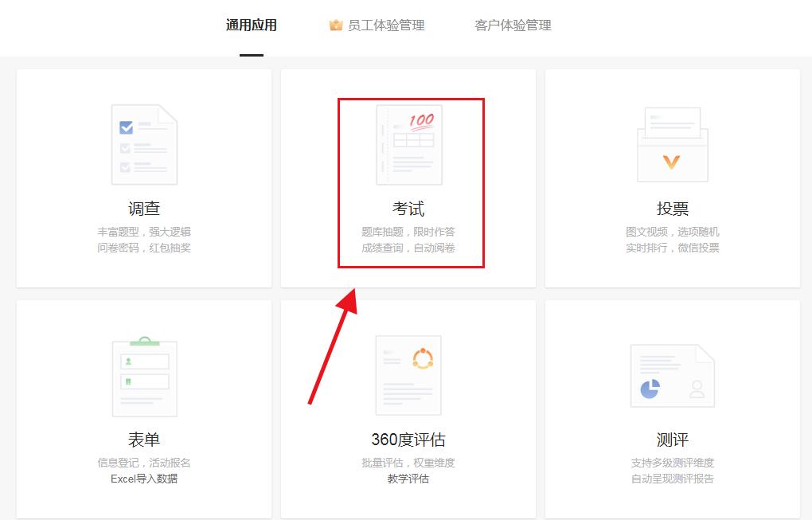Switch to the 通用应用 tab
This screenshot has height=520, width=812.
[252, 25]
